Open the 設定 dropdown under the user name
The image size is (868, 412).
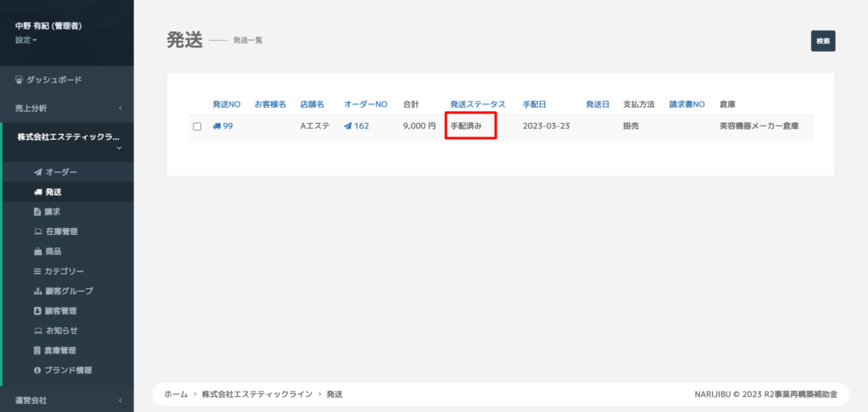tap(26, 40)
